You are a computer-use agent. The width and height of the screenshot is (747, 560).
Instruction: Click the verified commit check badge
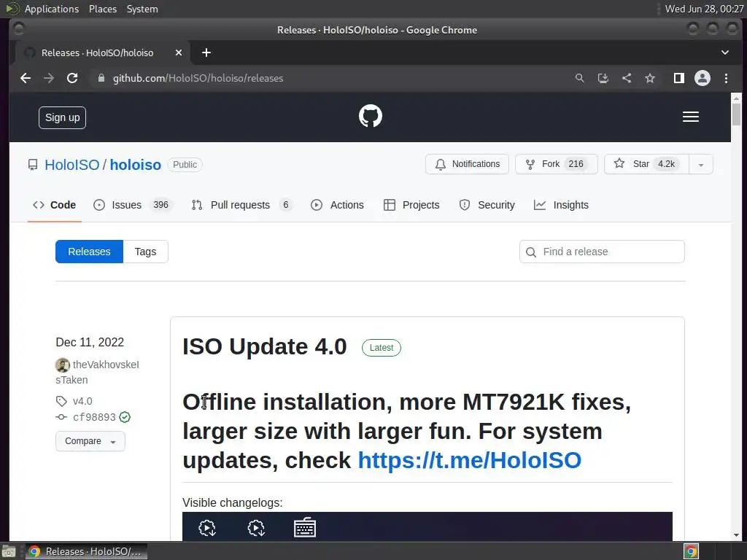click(x=125, y=417)
